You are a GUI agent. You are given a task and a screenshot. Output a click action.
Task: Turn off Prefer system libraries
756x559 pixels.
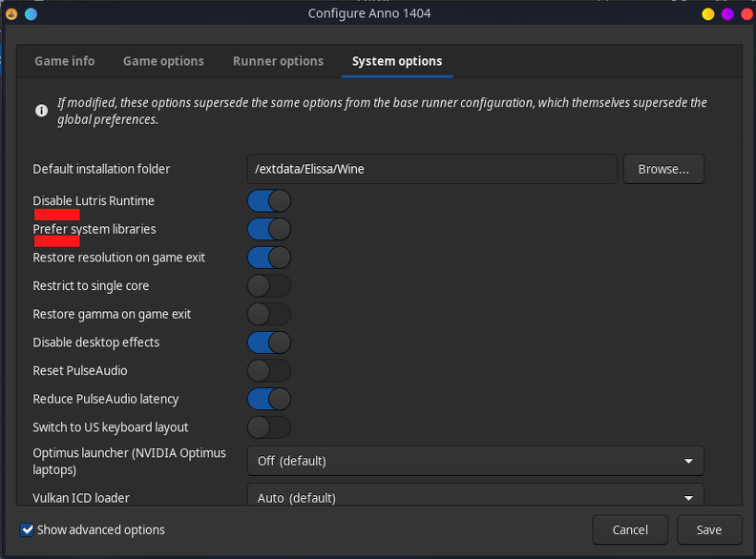coord(269,229)
